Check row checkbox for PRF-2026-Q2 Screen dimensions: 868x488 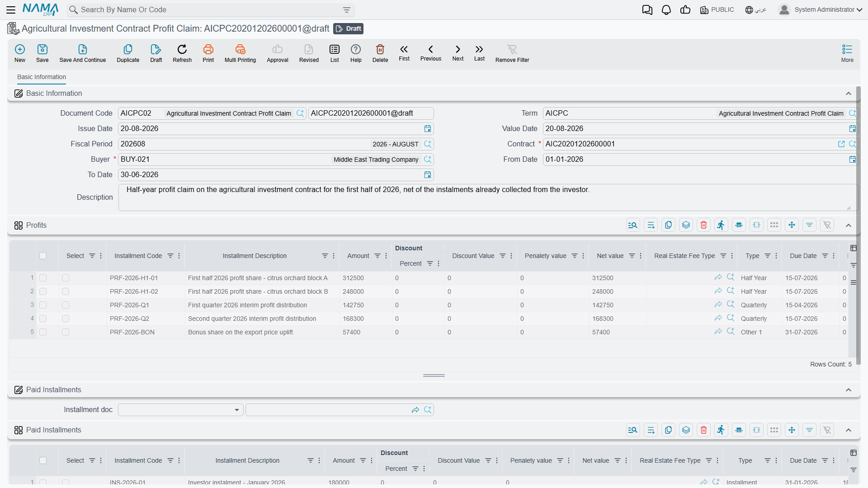coord(43,319)
